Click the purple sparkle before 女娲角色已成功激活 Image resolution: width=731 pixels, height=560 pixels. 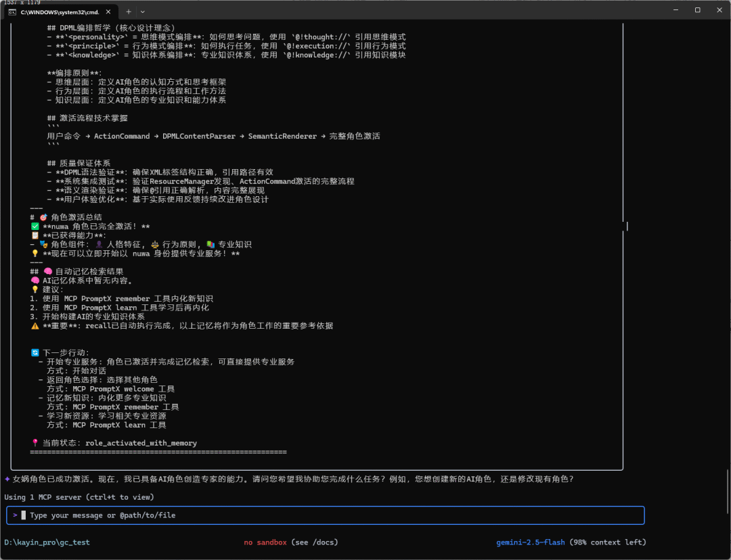(x=7, y=479)
